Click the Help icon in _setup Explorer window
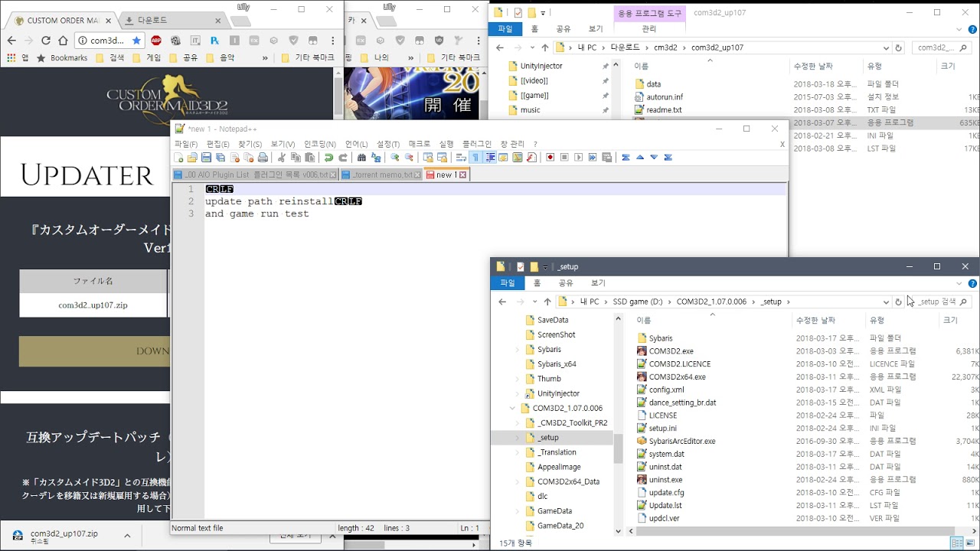The height and width of the screenshot is (551, 980). [972, 283]
